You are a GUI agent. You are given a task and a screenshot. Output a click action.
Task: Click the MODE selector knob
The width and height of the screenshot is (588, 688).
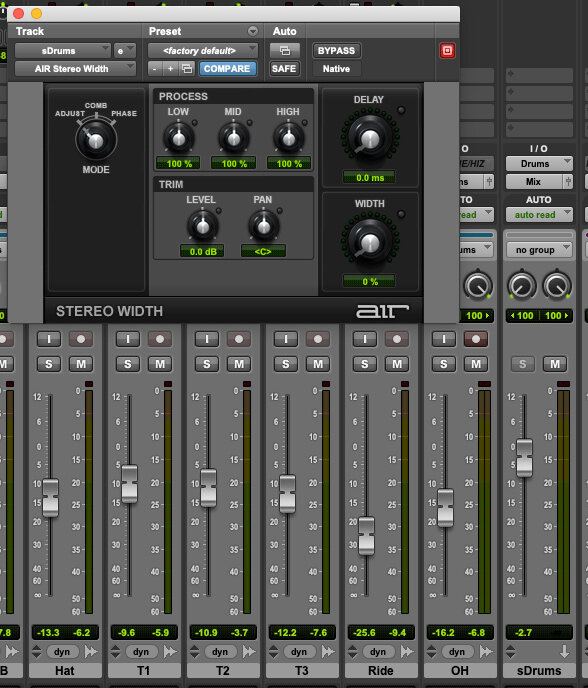(x=96, y=140)
